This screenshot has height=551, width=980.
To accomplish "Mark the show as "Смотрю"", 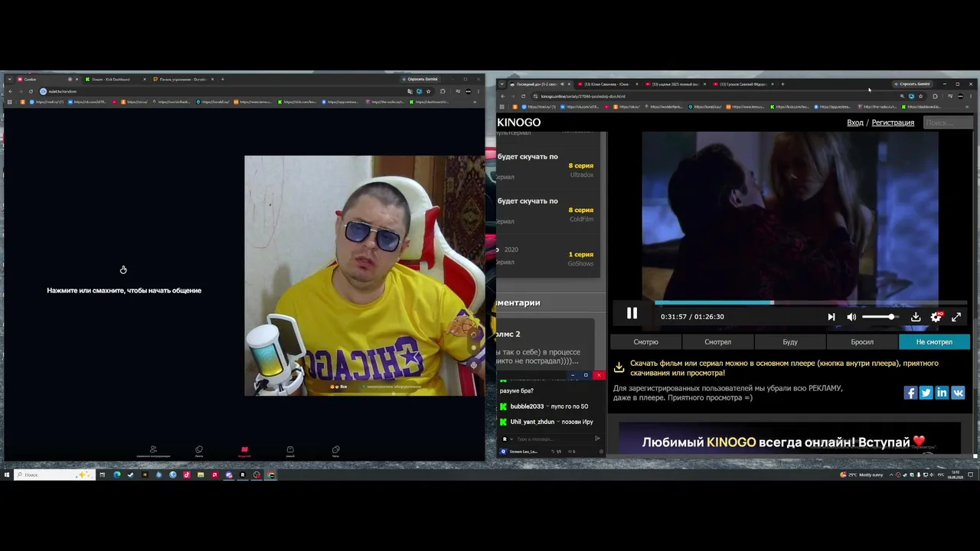I will point(646,342).
